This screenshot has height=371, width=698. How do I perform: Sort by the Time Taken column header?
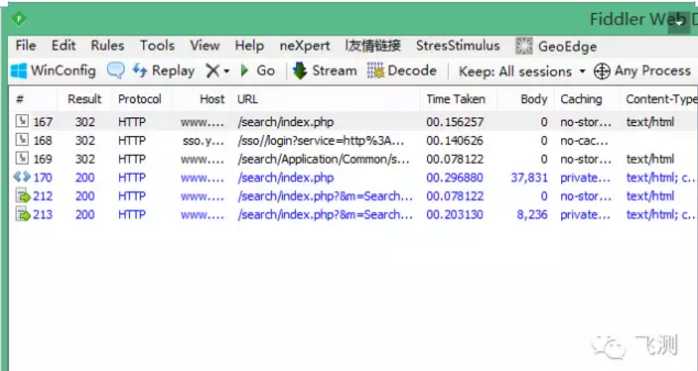click(x=455, y=99)
